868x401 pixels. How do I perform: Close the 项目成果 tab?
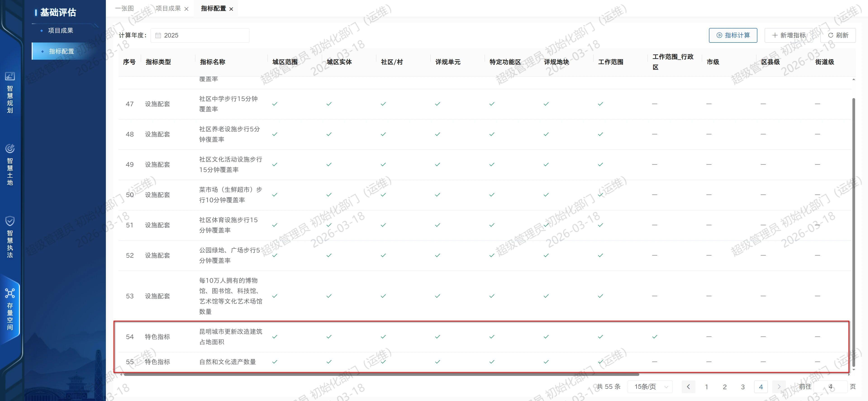(186, 9)
